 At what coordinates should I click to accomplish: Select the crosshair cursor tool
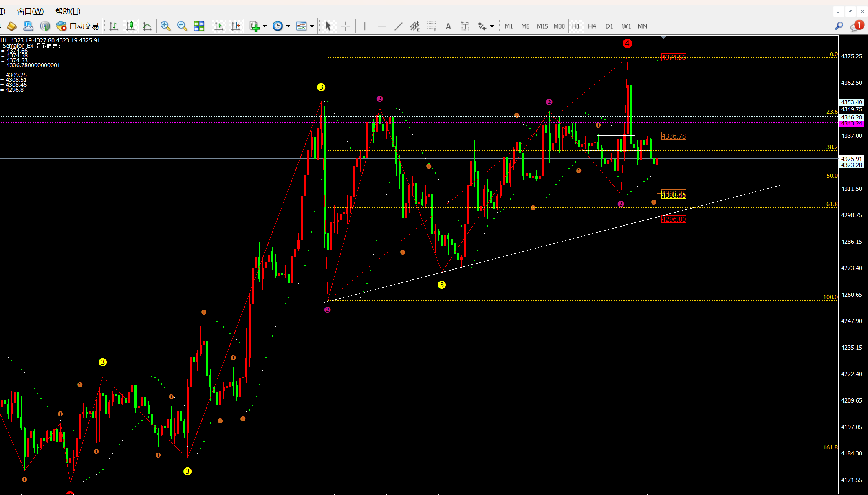[x=346, y=26]
